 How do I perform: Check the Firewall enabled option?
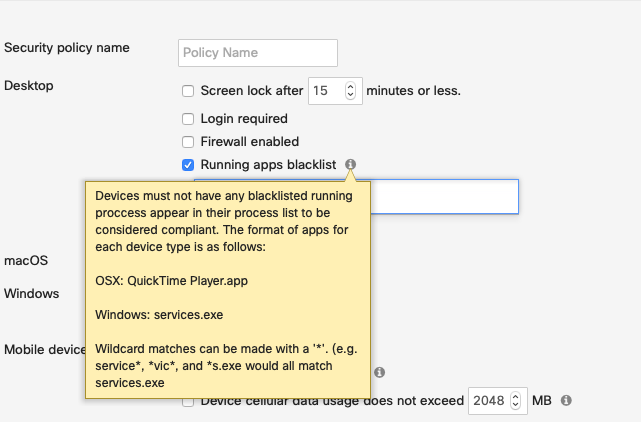[188, 142]
